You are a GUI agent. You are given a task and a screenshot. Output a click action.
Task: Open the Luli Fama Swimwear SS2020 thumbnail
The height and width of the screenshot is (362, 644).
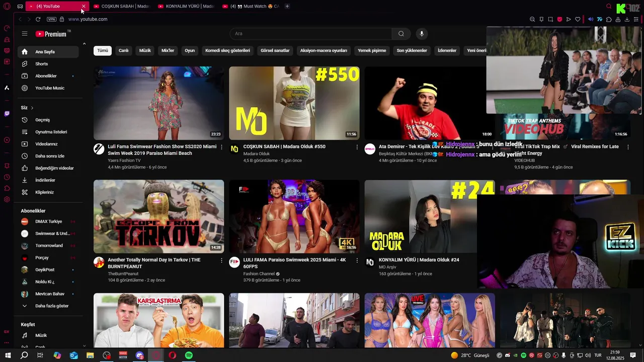click(x=158, y=103)
